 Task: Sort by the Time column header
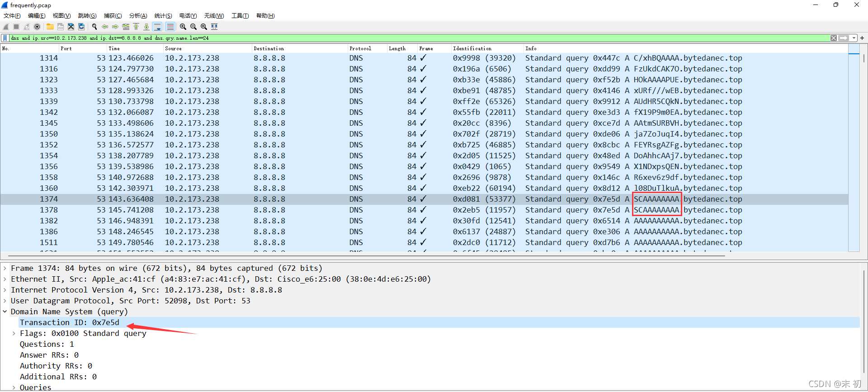coord(135,48)
